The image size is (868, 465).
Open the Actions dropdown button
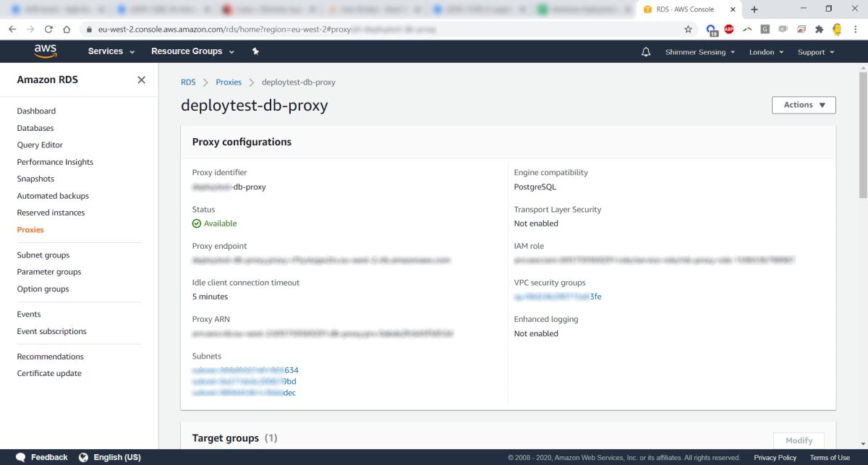click(x=804, y=105)
